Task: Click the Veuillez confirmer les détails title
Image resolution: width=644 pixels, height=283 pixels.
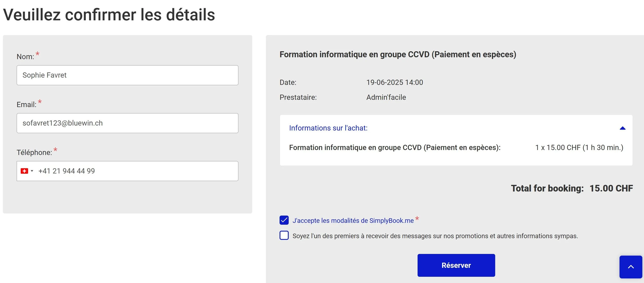Action: point(109,15)
